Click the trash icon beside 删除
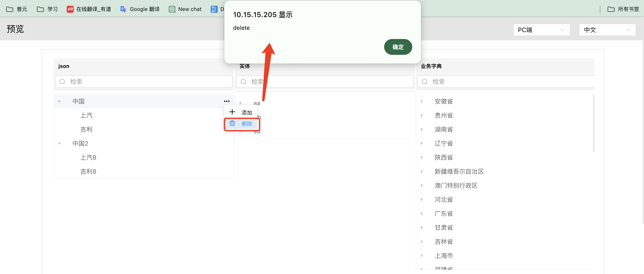The height and width of the screenshot is (274, 644). 232,123
